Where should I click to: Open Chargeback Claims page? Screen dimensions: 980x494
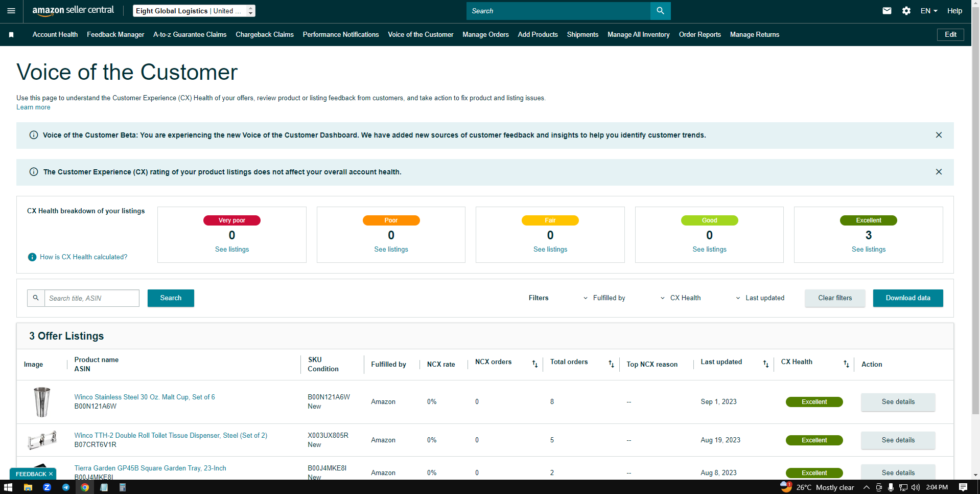point(265,35)
